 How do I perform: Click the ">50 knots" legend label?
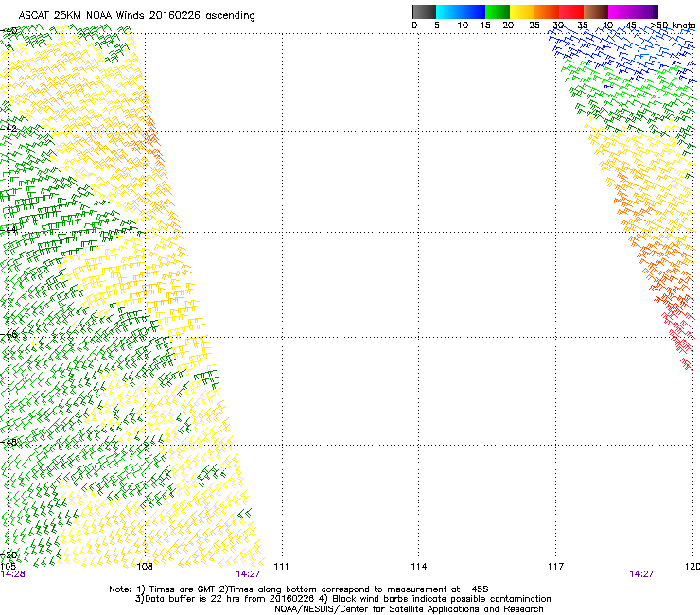point(673,26)
